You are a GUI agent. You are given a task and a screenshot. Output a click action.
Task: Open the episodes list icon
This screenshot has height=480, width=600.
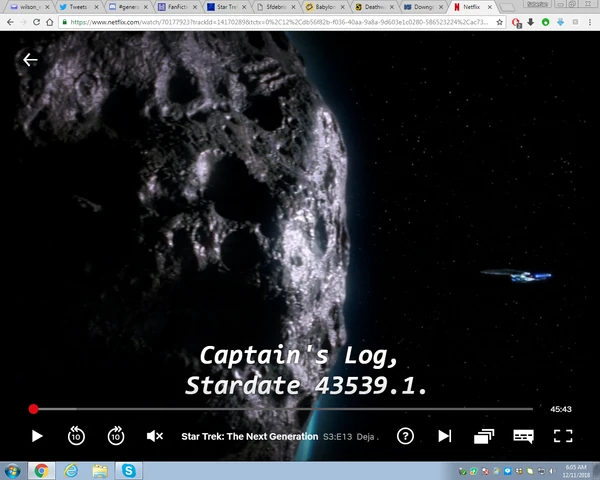click(484, 436)
